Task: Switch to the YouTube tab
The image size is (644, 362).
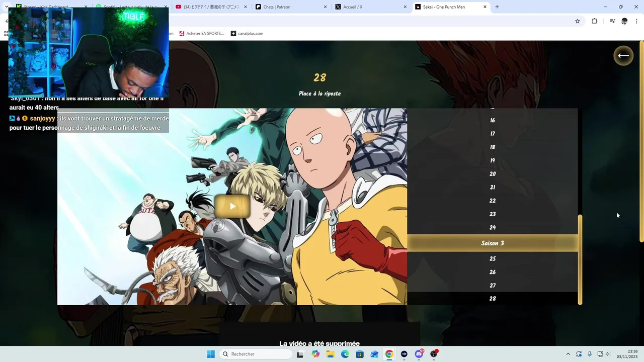Action: coord(211,7)
